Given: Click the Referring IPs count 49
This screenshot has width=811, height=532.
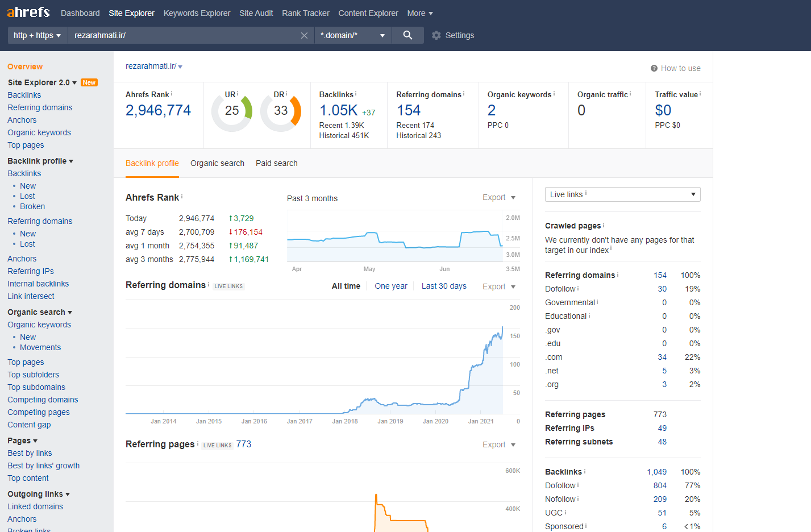Looking at the screenshot, I should [662, 428].
